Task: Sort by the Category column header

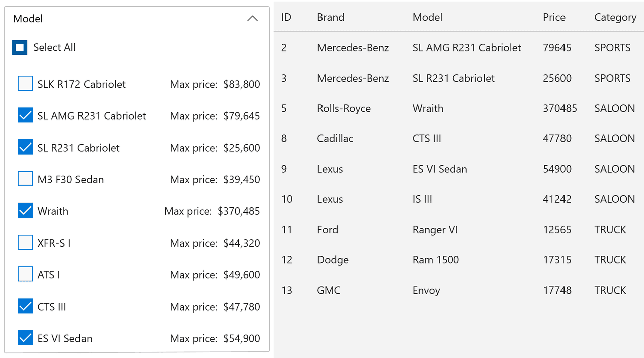Action: pos(615,17)
